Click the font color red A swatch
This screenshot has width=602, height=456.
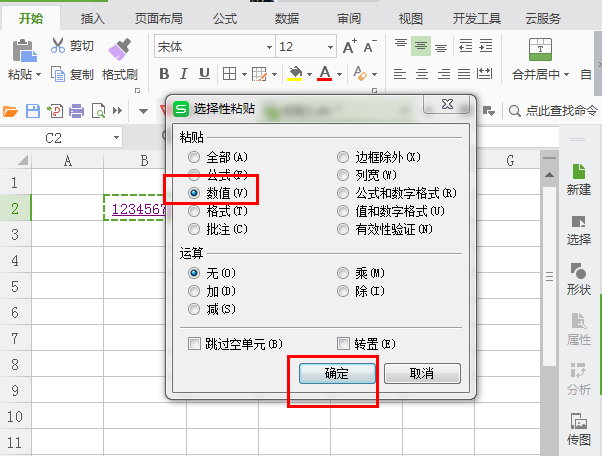(x=325, y=73)
